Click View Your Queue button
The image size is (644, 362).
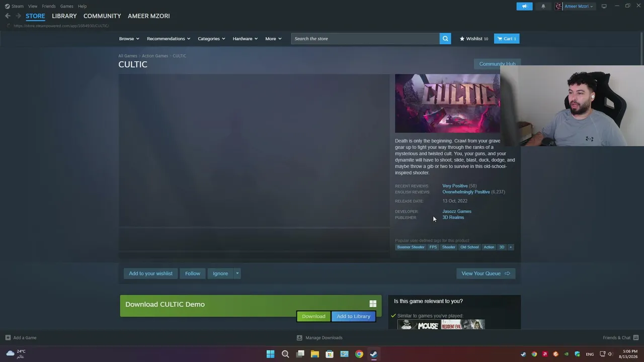point(486,274)
